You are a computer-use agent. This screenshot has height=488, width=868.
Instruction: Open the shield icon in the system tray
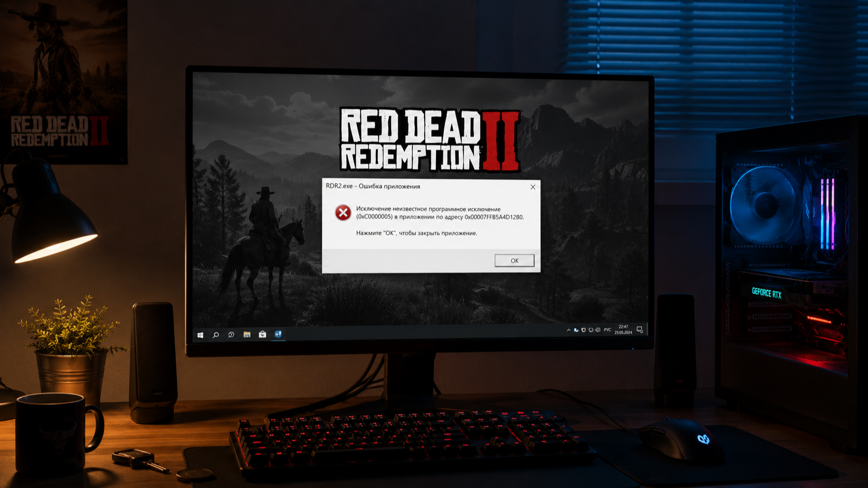(x=584, y=330)
